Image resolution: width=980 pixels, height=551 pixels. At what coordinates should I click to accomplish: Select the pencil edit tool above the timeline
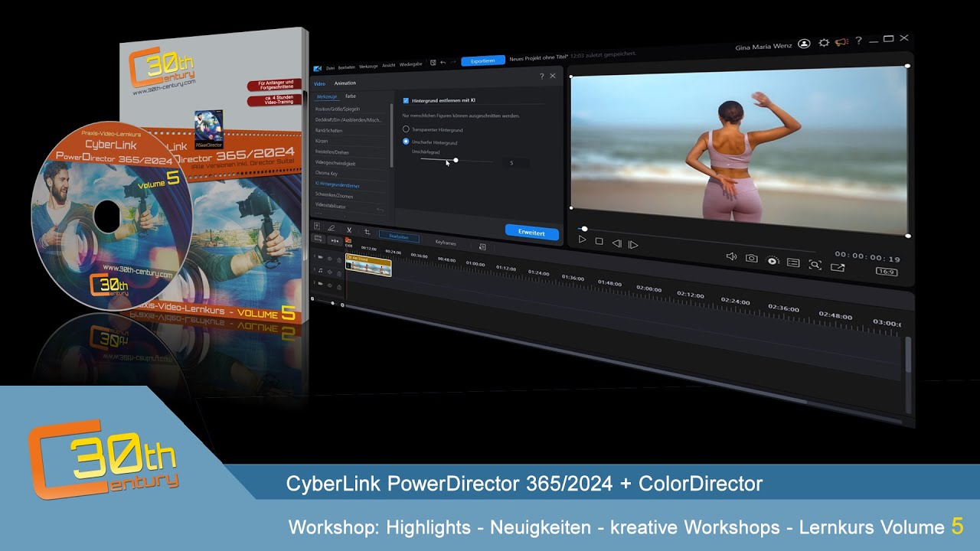pos(331,228)
